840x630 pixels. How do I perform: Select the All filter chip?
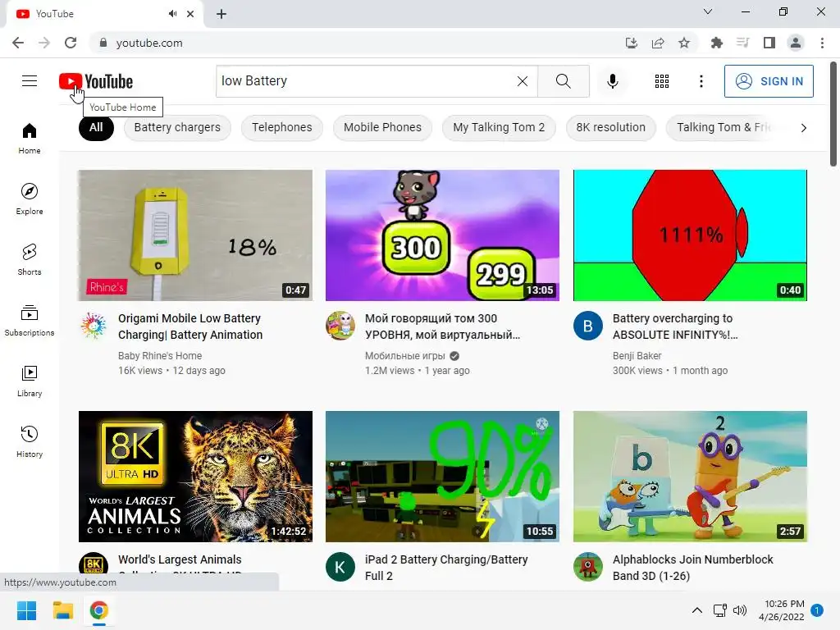click(96, 127)
